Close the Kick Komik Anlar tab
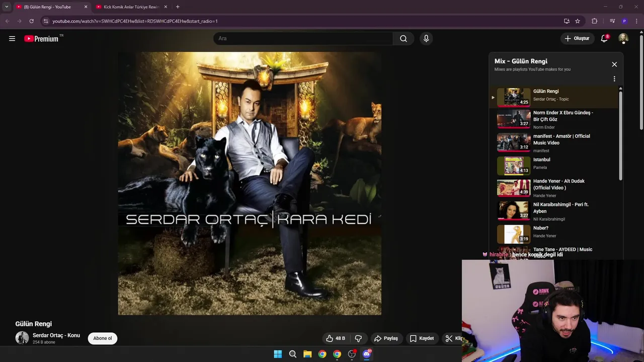This screenshot has width=644, height=362. click(x=166, y=7)
